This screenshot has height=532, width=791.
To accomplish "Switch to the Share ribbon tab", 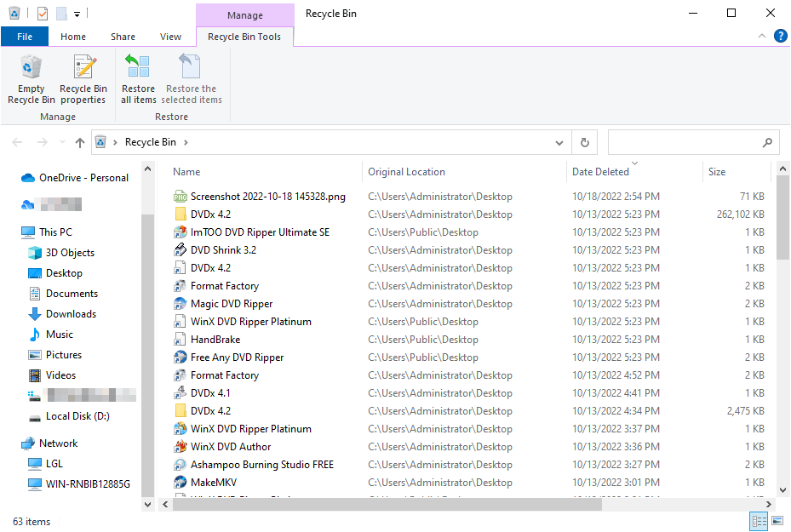I will click(x=123, y=37).
